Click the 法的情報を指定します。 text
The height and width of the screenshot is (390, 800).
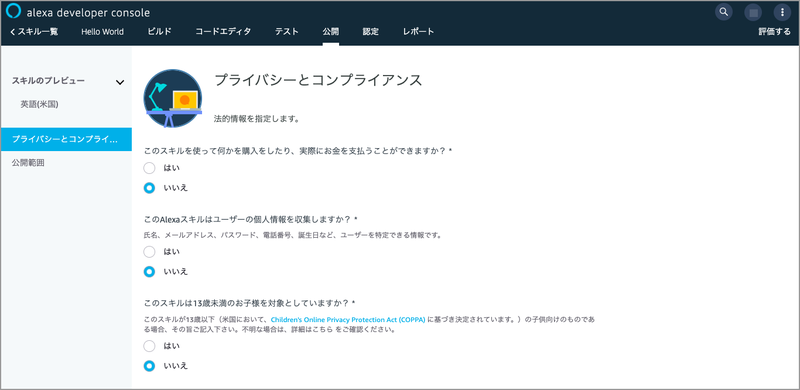(x=256, y=119)
